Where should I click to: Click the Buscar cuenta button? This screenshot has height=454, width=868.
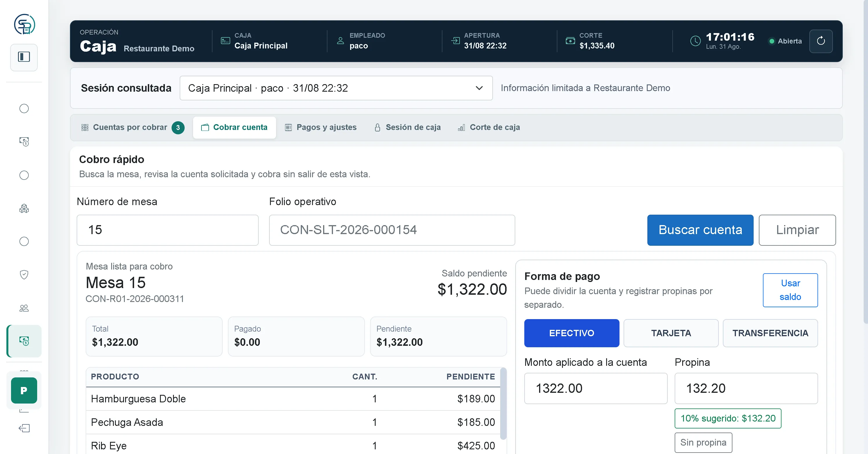coord(700,230)
